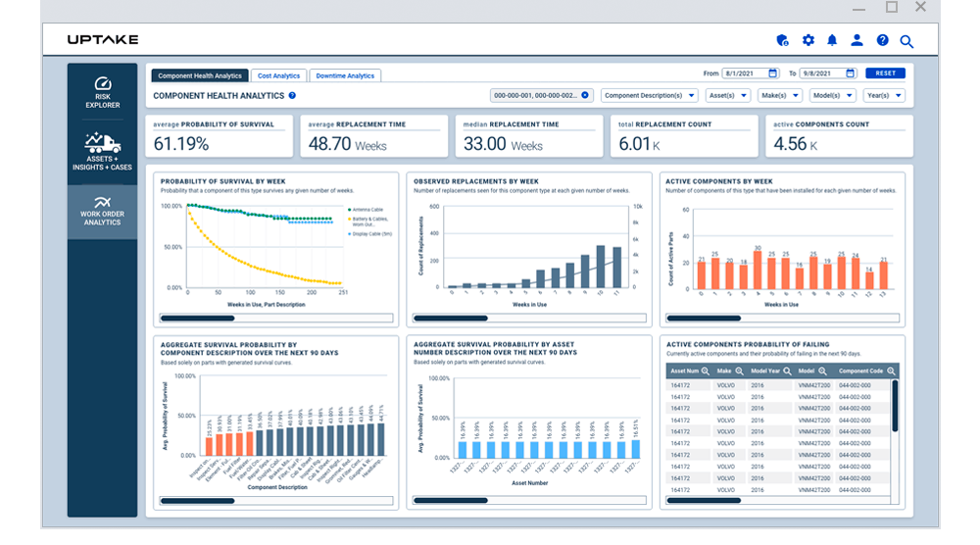Image resolution: width=980 pixels, height=545 pixels.
Task: Toggle the Display Cable (5m) legend series
Action: [x=372, y=234]
